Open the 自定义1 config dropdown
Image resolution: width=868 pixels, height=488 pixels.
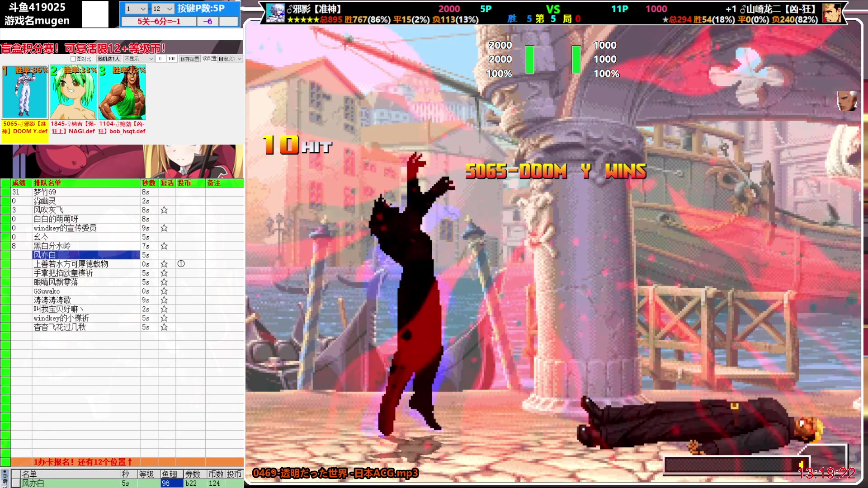pyautogui.click(x=230, y=59)
